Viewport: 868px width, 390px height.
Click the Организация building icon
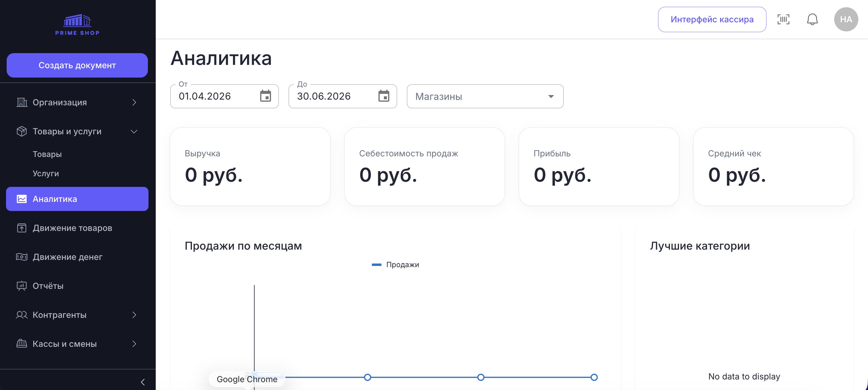[x=22, y=102]
